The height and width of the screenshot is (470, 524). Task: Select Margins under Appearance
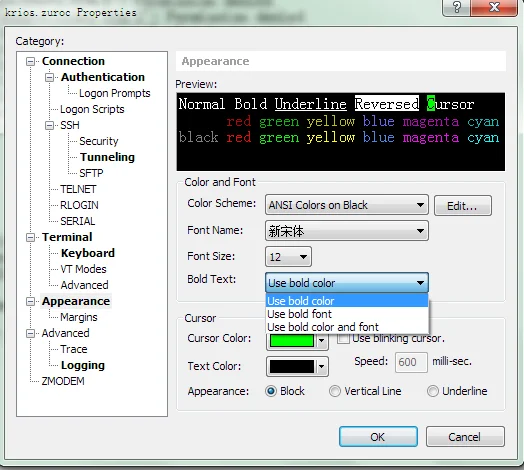coord(79,317)
